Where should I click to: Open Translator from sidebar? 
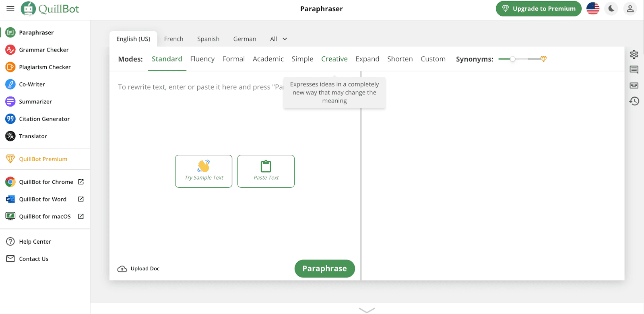point(33,136)
